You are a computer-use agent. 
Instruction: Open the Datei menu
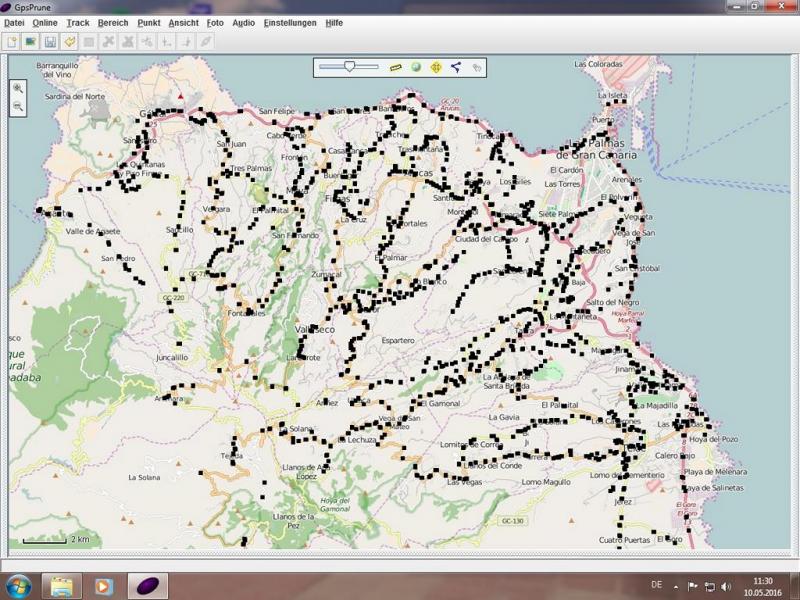pyautogui.click(x=14, y=22)
